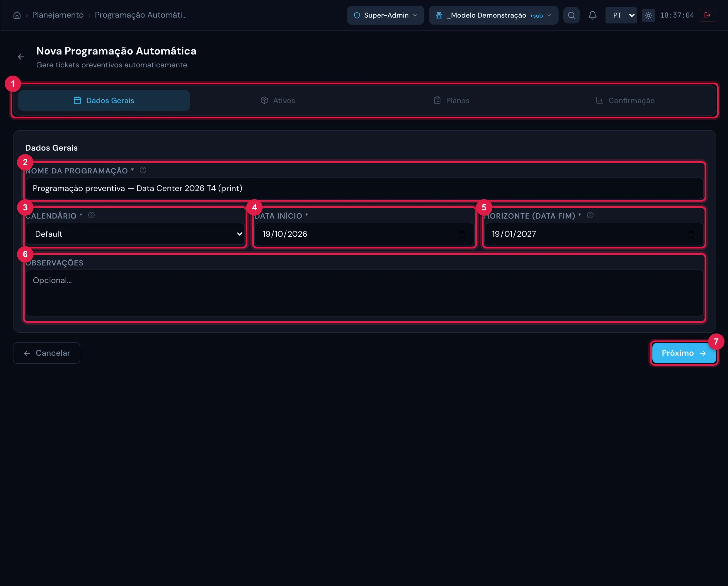728x586 pixels.
Task: Open the Data Início calendar picker icon
Action: (462, 234)
